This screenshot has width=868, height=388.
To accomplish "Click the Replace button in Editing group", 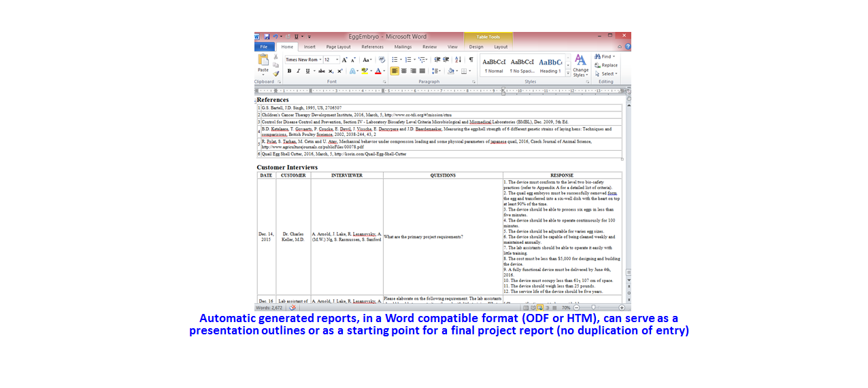I will click(606, 65).
